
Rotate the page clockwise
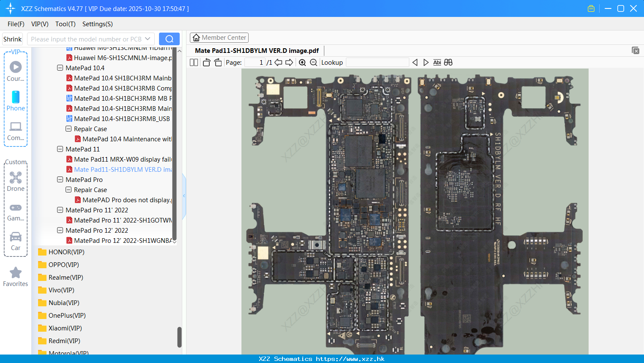coord(218,62)
